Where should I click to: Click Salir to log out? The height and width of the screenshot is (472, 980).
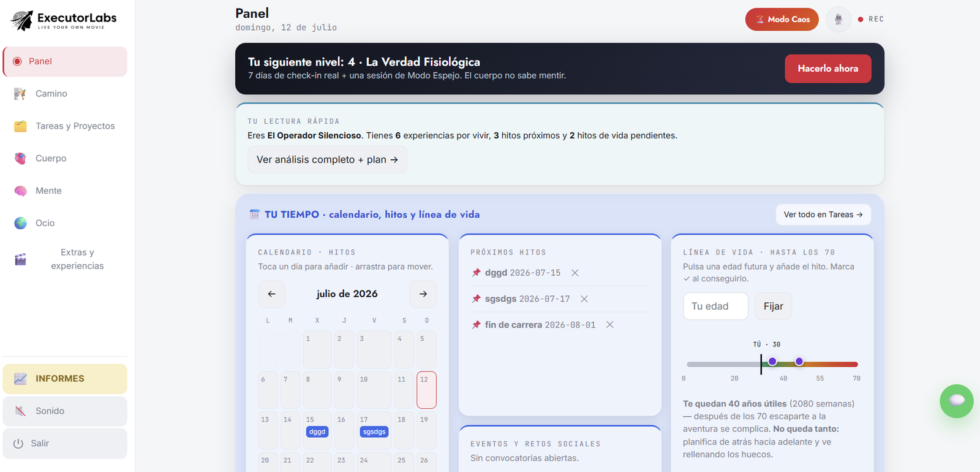pos(65,443)
